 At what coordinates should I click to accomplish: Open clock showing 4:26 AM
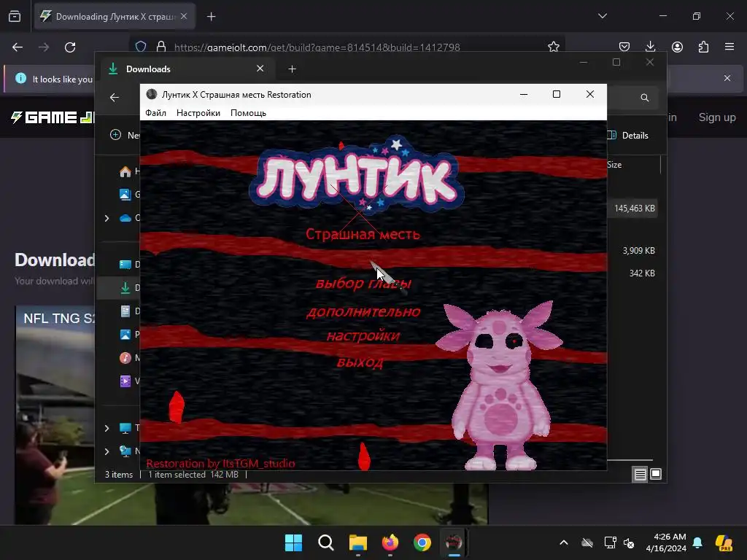click(666, 542)
